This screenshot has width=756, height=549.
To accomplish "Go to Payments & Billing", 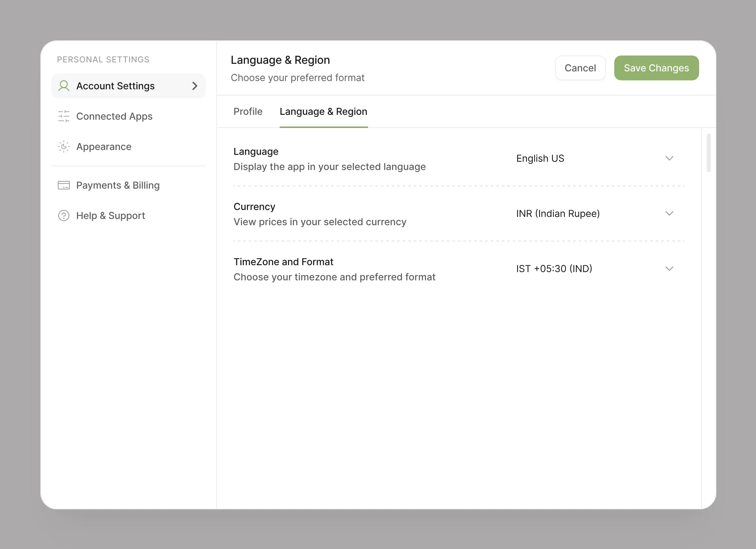I will point(128,185).
